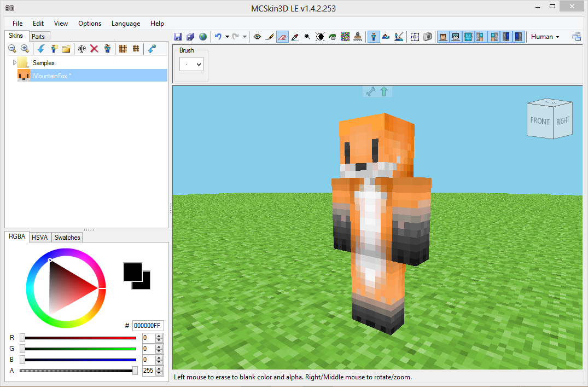Toggle left arm part visibility
The width and height of the screenshot is (588, 387).
pos(480,37)
